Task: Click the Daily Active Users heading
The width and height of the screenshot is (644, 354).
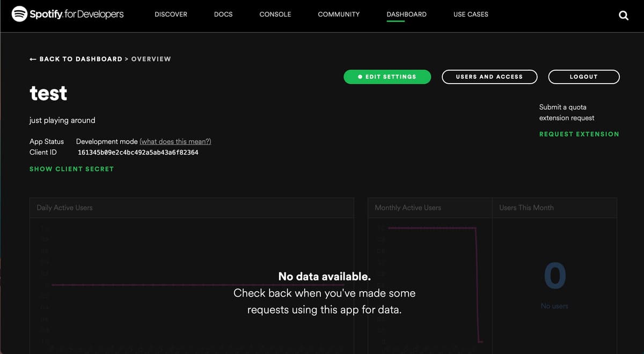Action: pyautogui.click(x=64, y=208)
